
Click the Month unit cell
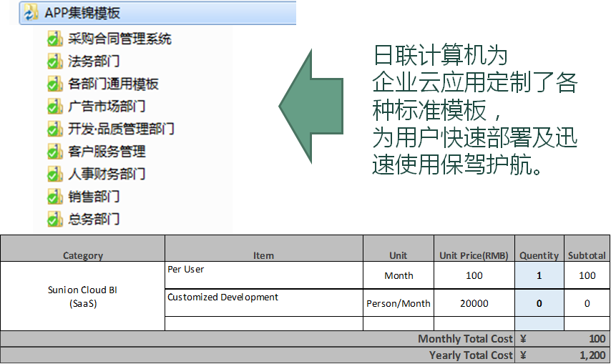click(399, 275)
